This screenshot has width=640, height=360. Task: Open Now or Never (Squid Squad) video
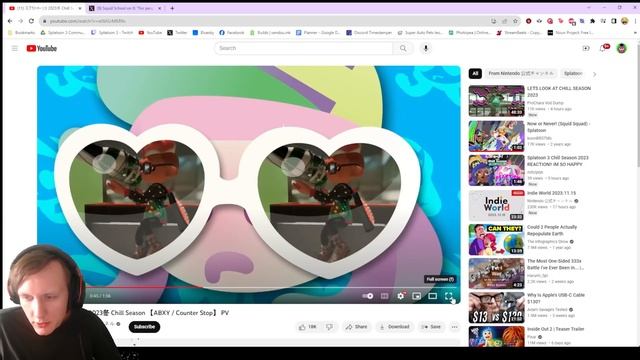[x=558, y=127]
